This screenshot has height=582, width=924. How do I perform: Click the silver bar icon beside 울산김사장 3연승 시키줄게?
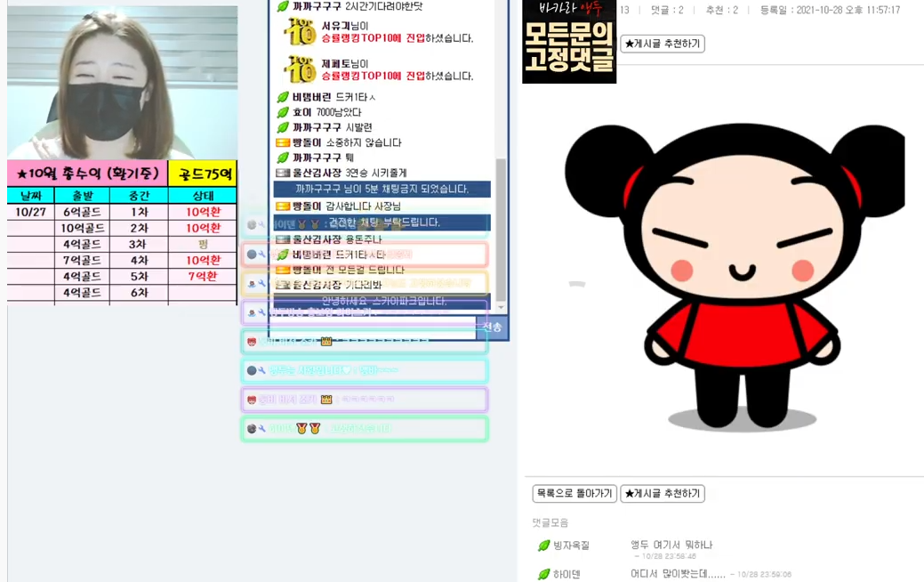(x=283, y=173)
